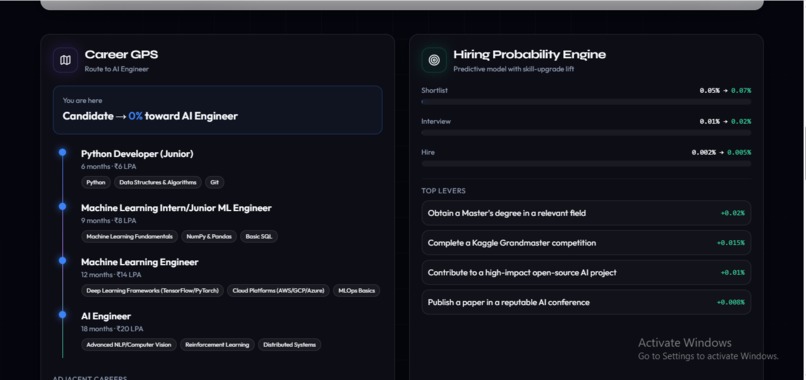This screenshot has width=806, height=380.
Task: Click the Candidate 0% toward AI Engineer banner
Action: [217, 110]
